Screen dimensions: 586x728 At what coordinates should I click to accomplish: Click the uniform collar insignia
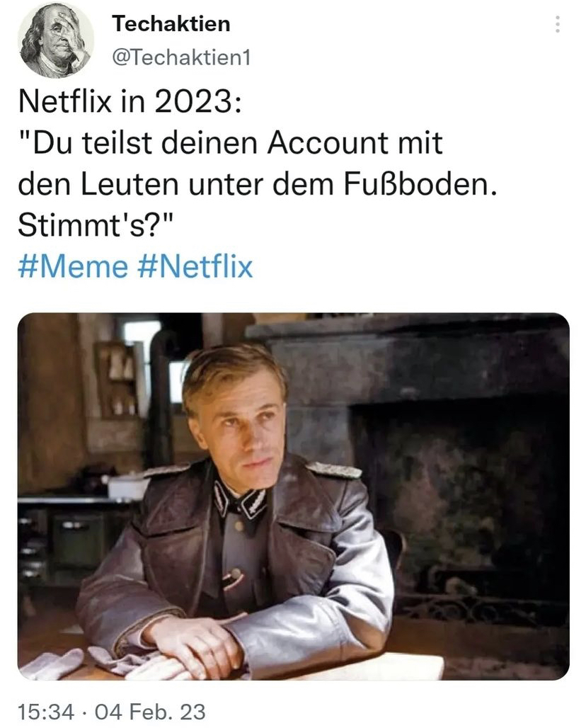point(240,501)
